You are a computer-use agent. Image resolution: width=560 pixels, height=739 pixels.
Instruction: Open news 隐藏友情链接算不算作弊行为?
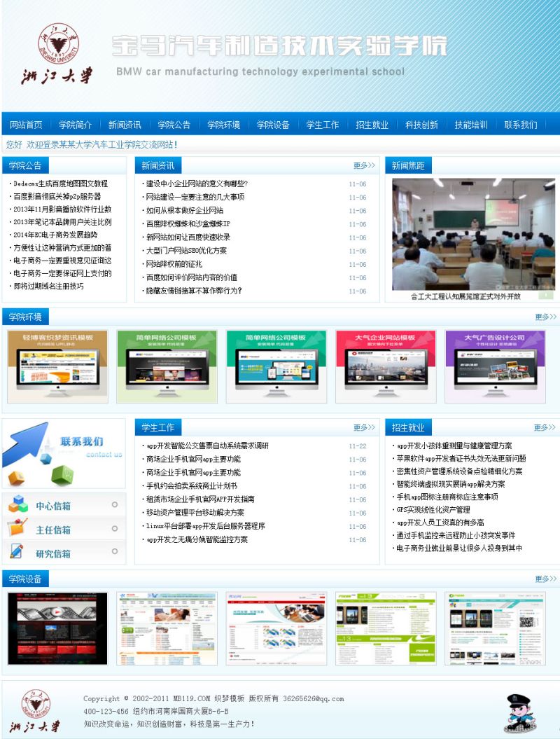pos(194,291)
